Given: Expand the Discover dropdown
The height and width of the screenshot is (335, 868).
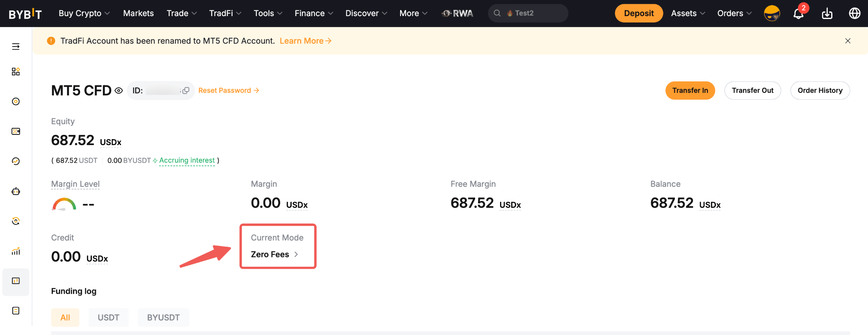Looking at the screenshot, I should pos(367,13).
